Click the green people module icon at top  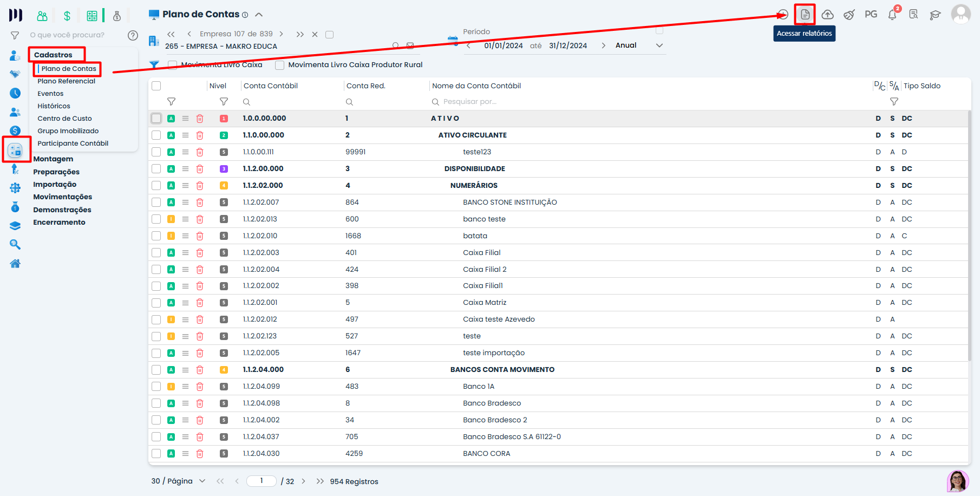coord(42,16)
